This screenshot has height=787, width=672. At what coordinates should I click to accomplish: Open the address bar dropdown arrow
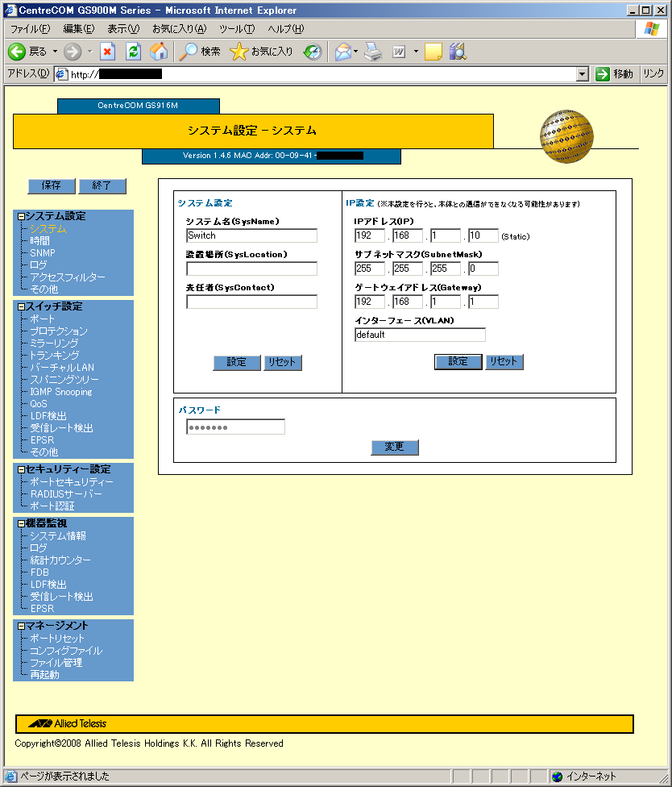click(x=582, y=74)
